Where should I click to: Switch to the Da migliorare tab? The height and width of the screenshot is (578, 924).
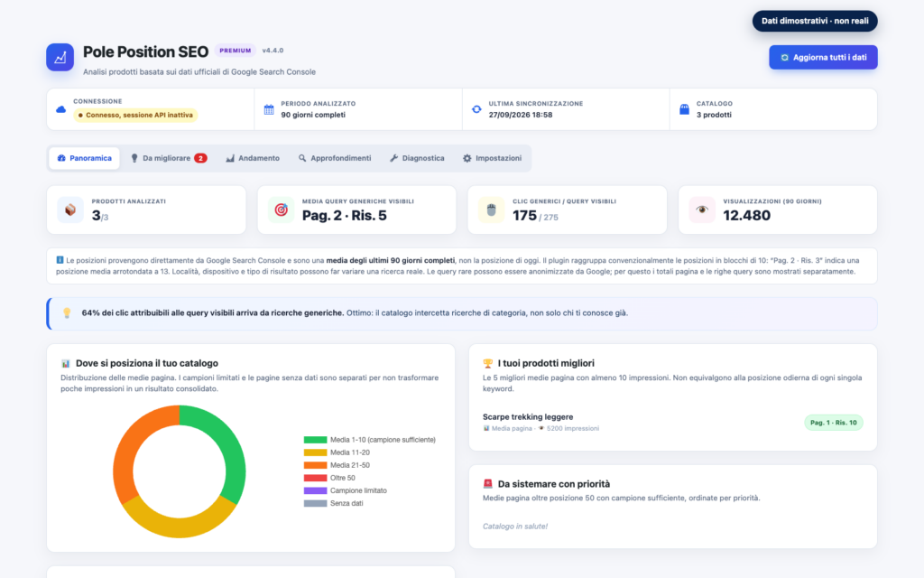(x=169, y=158)
